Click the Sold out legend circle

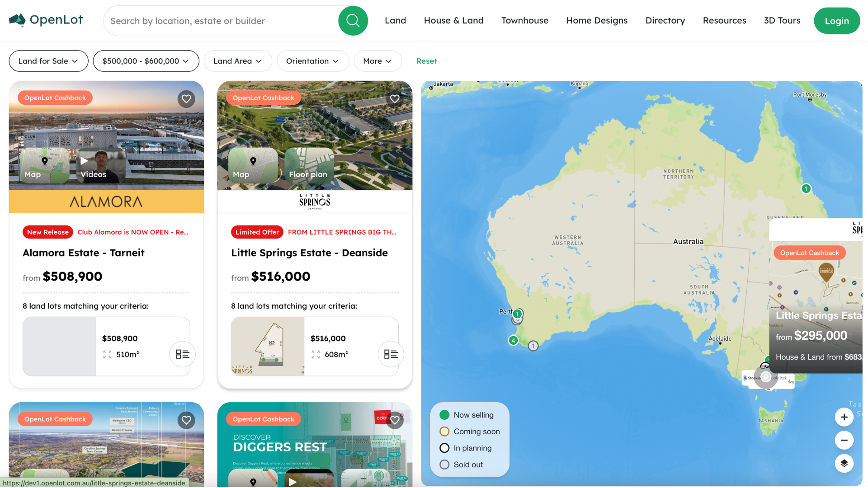point(444,465)
